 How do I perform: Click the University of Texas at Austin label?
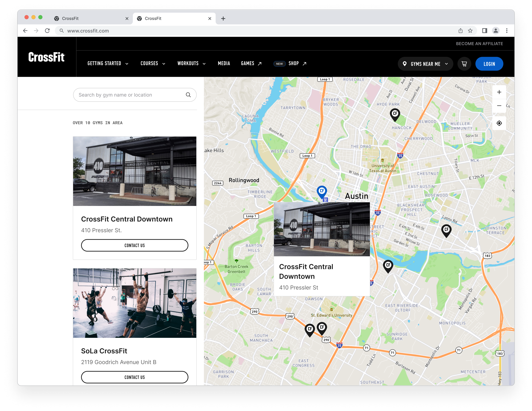[382, 168]
